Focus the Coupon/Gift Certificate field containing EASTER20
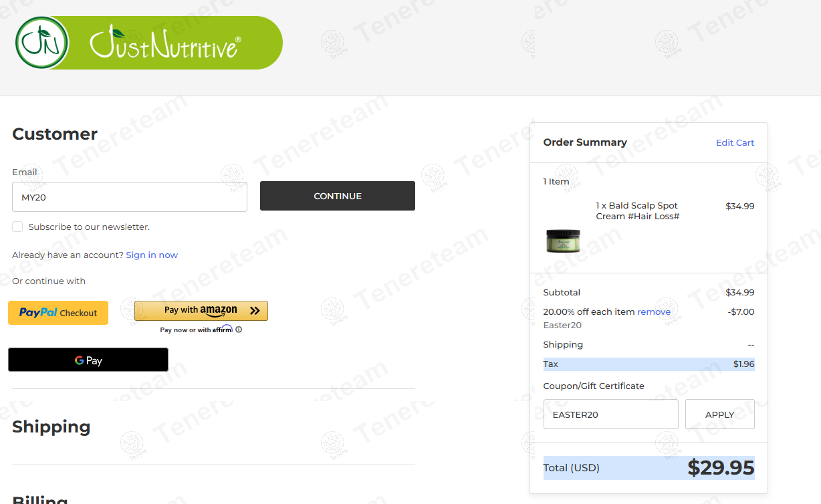 (611, 414)
